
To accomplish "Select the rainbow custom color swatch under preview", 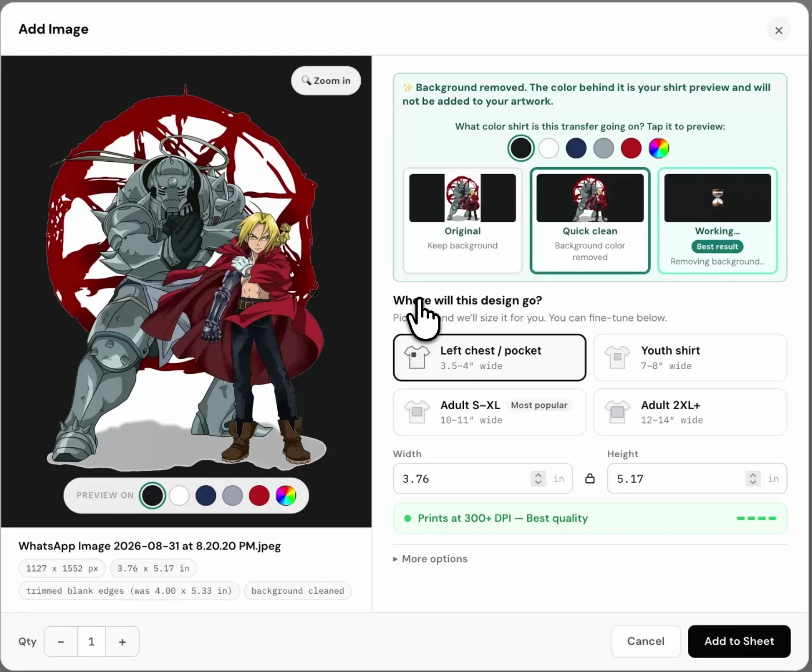I will click(x=286, y=496).
